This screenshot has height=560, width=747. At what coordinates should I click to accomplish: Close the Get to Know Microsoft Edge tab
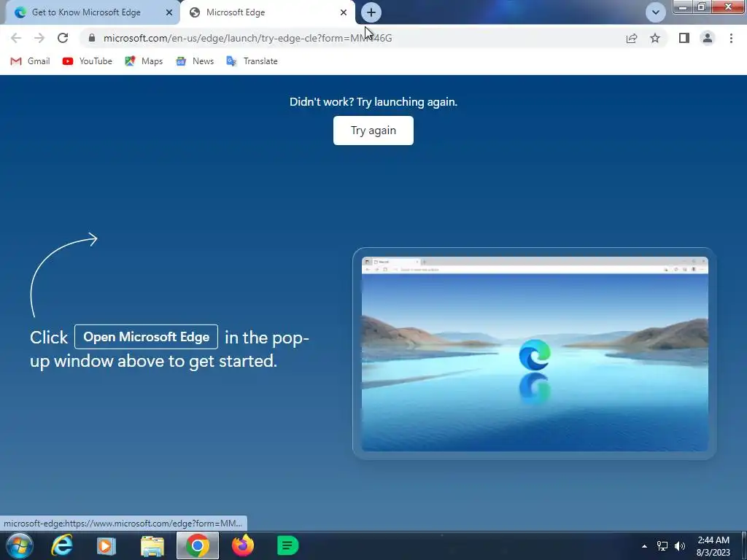[169, 12]
